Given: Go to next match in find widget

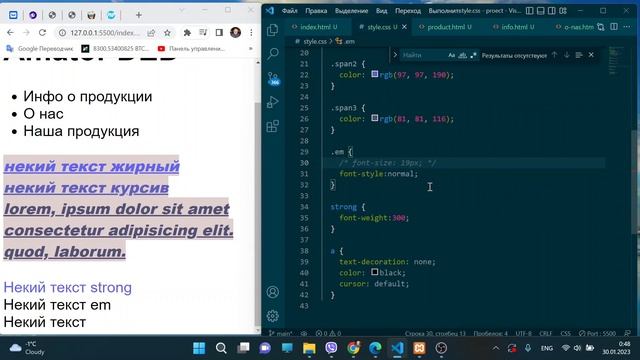Looking at the screenshot, I should coord(567,55).
